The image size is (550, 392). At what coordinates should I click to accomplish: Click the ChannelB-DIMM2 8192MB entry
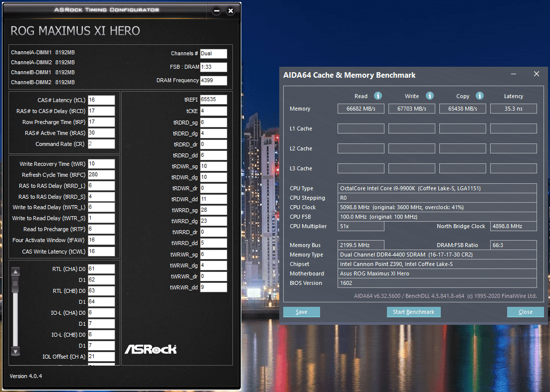(x=43, y=82)
